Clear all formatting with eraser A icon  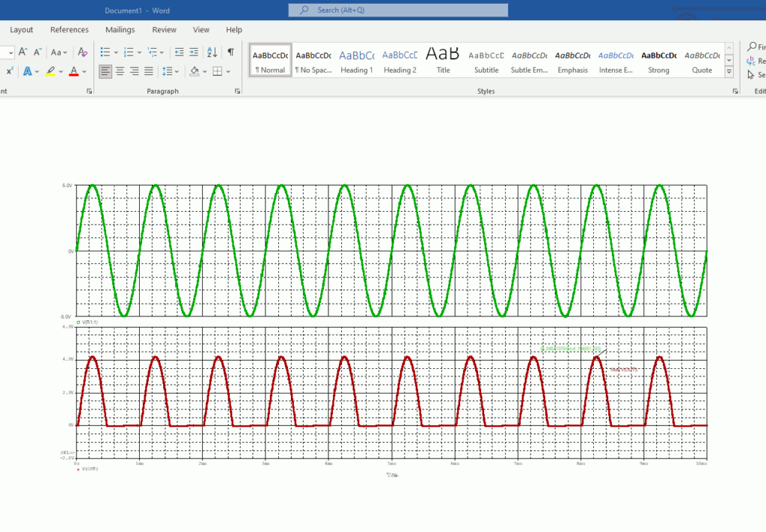pos(82,52)
